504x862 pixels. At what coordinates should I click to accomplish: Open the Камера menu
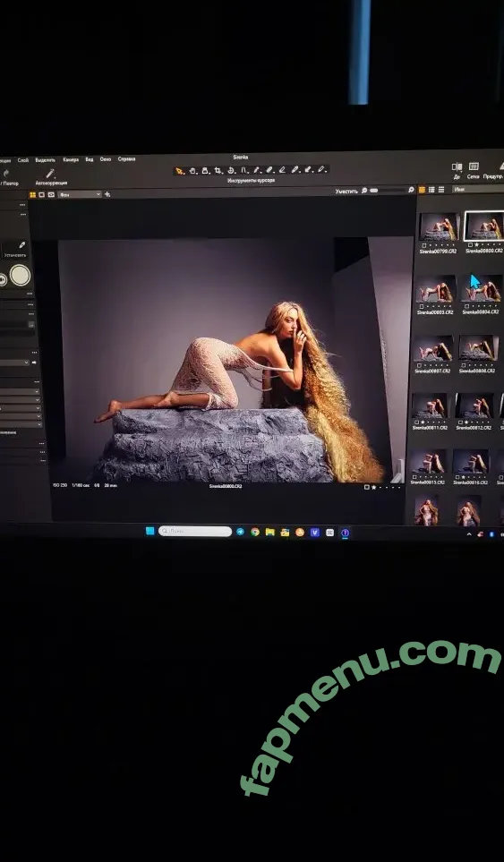(71, 160)
